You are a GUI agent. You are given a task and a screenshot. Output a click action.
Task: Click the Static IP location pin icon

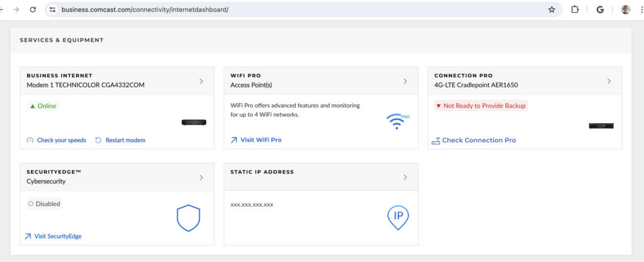point(398,217)
